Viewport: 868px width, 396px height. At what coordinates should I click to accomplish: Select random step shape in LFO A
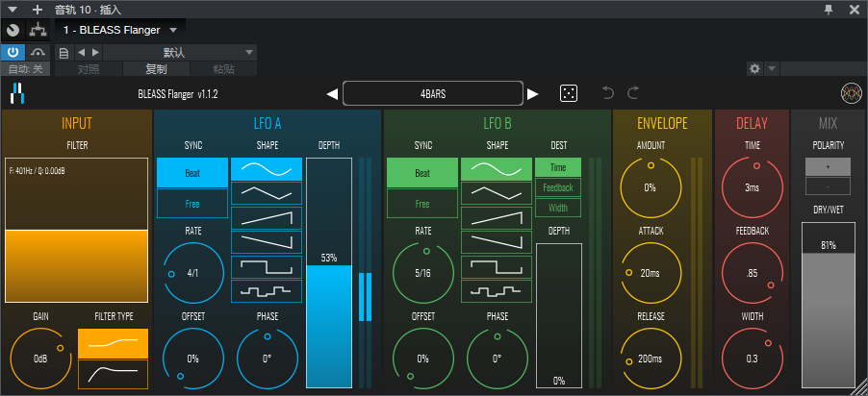tap(267, 291)
